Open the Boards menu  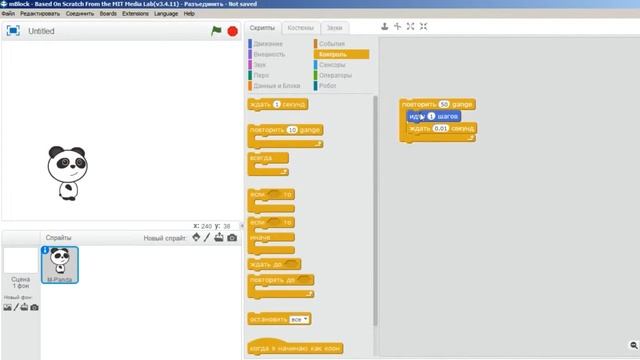pyautogui.click(x=108, y=13)
